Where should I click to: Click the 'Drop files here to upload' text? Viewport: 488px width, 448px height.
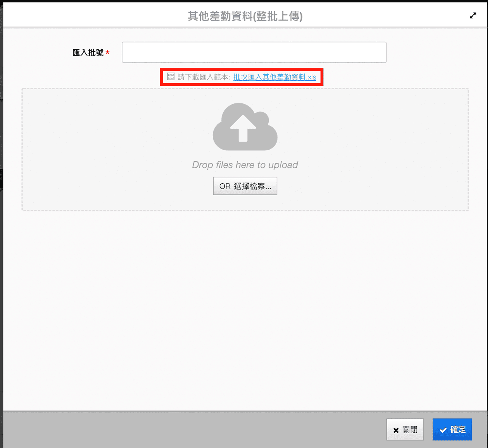[x=245, y=165]
